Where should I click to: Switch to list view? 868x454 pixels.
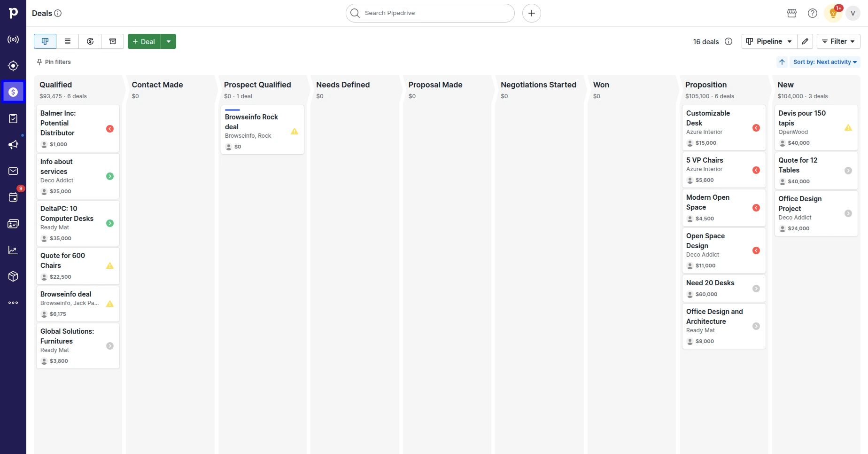[x=68, y=41]
